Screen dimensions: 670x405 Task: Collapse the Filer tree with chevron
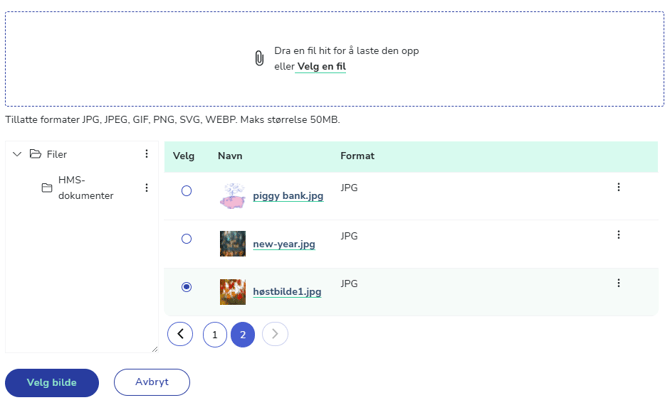[17, 154]
